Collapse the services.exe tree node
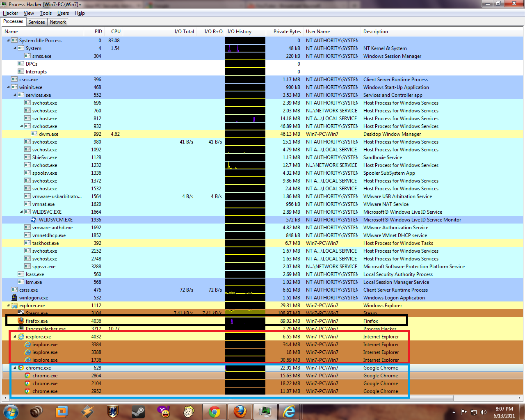This screenshot has height=420, width=525. (15, 95)
